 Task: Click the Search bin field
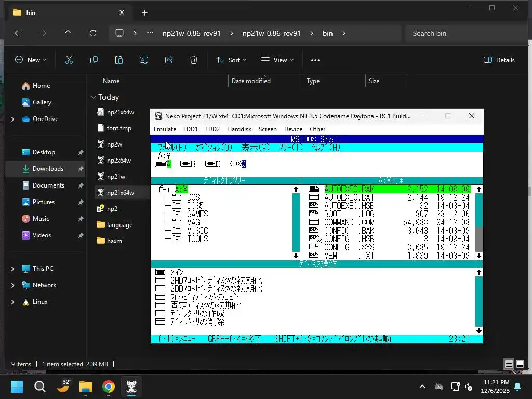465,33
